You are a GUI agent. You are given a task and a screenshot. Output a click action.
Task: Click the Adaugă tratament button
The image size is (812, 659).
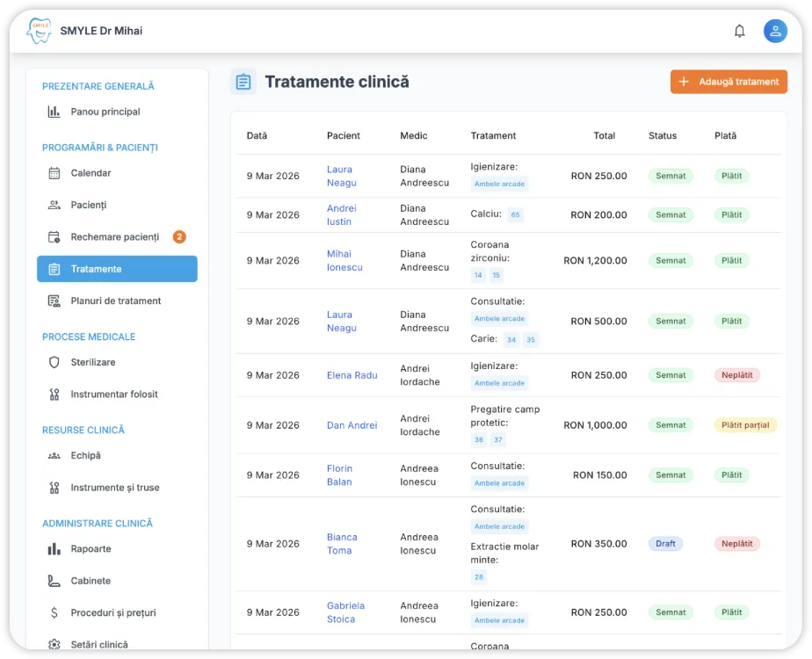(729, 82)
